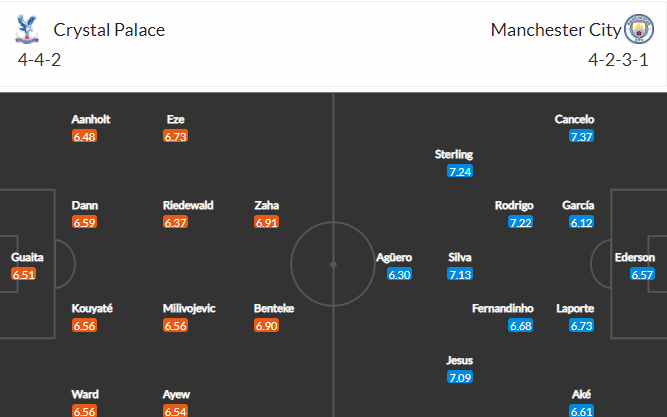Viewport: 667px width, 417px height.
Task: Open Sterling's player profile
Action: click(x=453, y=154)
